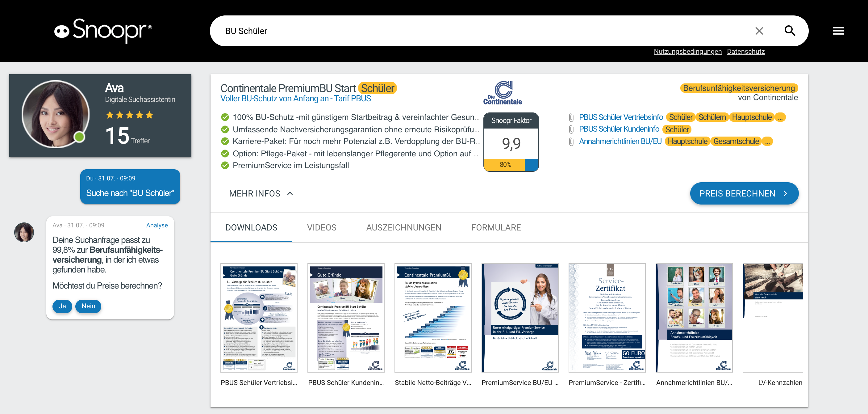This screenshot has height=414, width=868.
Task: Clear the search field with X
Action: [759, 31]
